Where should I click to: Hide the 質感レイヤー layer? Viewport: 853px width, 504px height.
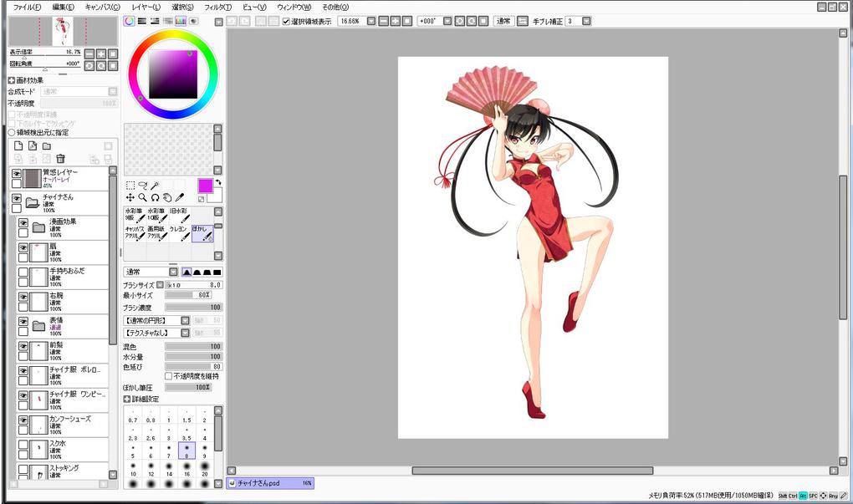(17, 174)
